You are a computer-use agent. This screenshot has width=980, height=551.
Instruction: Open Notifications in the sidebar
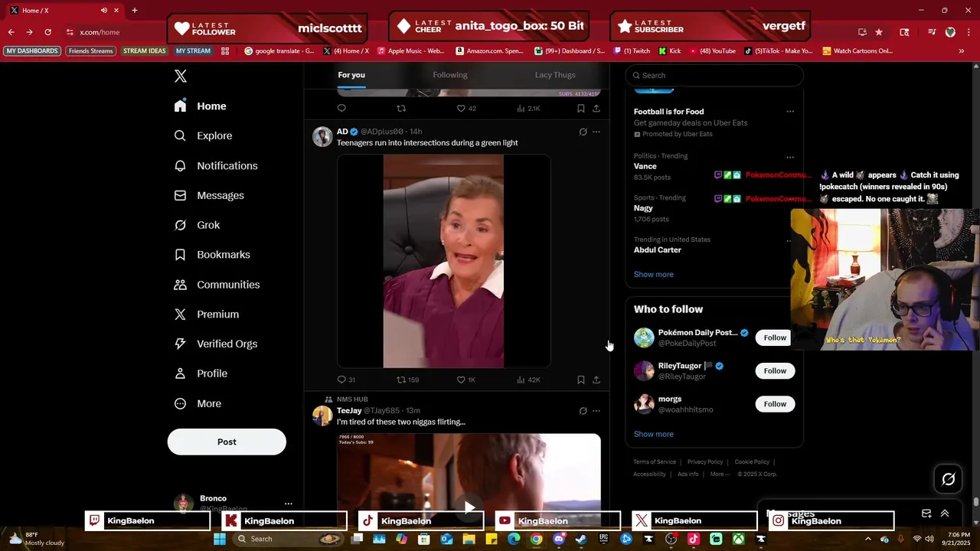(x=217, y=165)
